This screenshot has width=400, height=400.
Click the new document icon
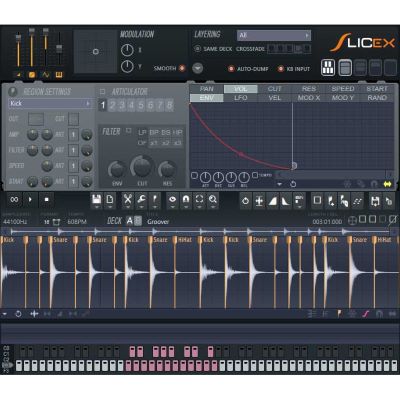pyautogui.click(x=110, y=200)
